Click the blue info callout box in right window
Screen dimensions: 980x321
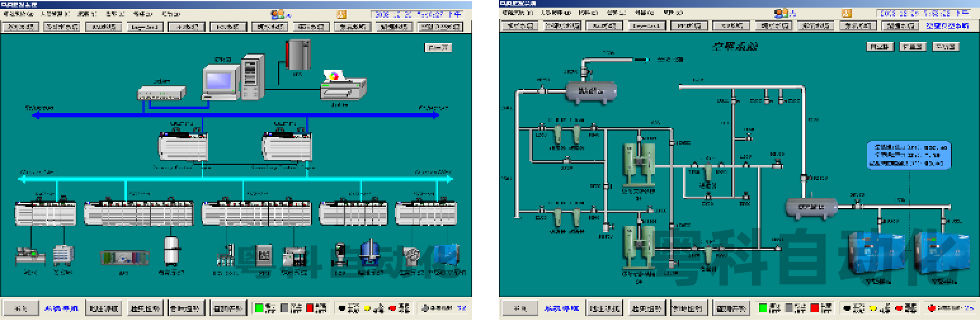909,155
